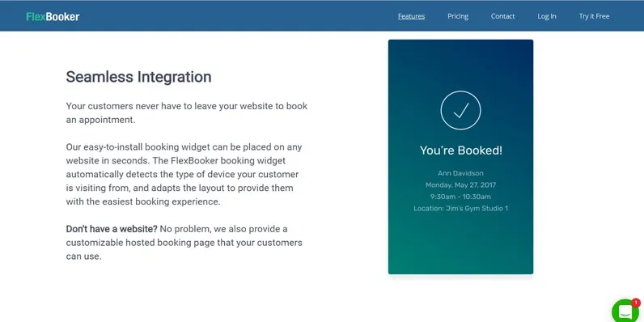Click the checkmark circle icon

point(461,111)
